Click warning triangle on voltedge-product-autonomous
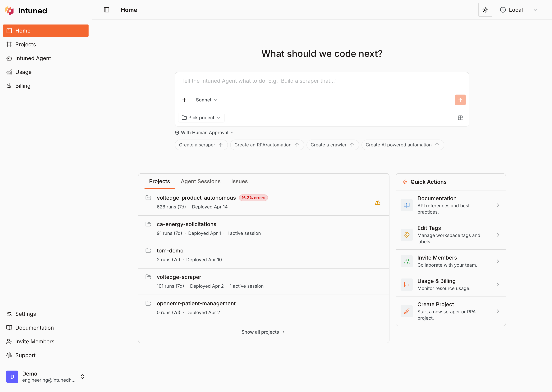The height and width of the screenshot is (392, 552). pos(377,203)
